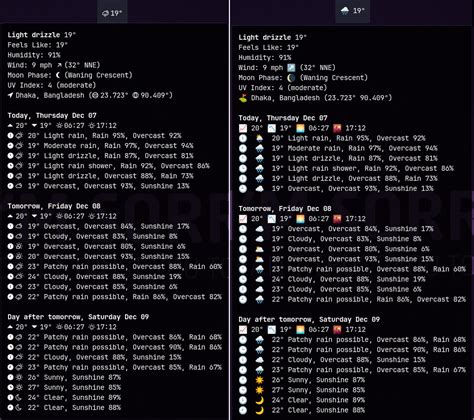Select 'Wind: 9 mph' text in the left panel
This screenshot has width=474, height=420.
[30, 65]
